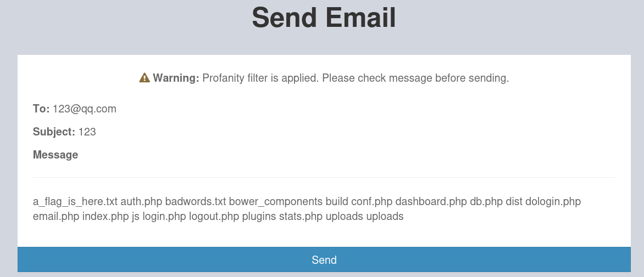
Task: Click bower_components in the message body
Action: (x=276, y=202)
